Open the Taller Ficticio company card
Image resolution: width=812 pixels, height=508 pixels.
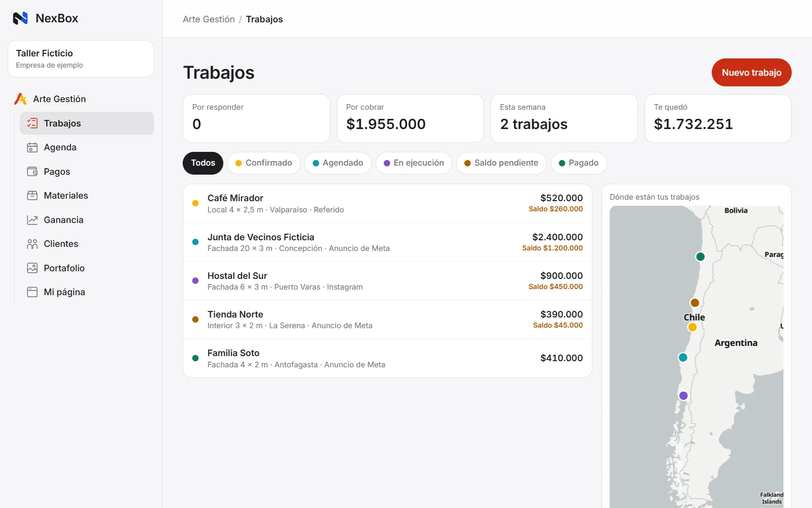point(81,59)
